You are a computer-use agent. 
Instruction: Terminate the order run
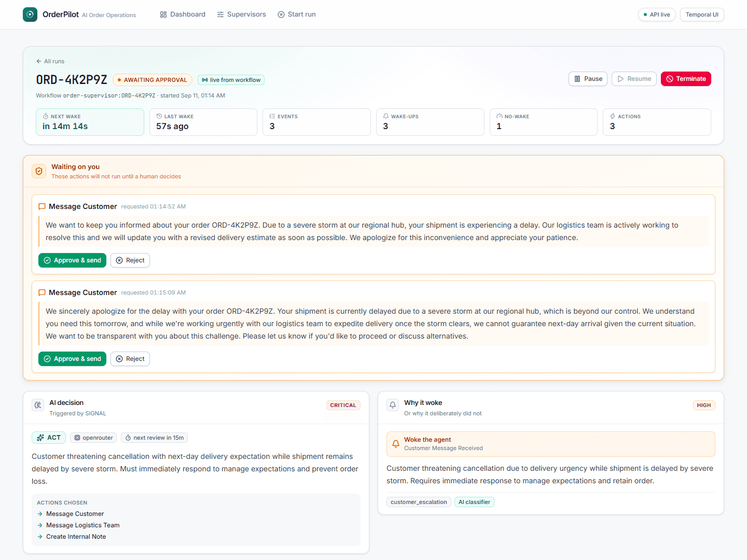tap(686, 79)
